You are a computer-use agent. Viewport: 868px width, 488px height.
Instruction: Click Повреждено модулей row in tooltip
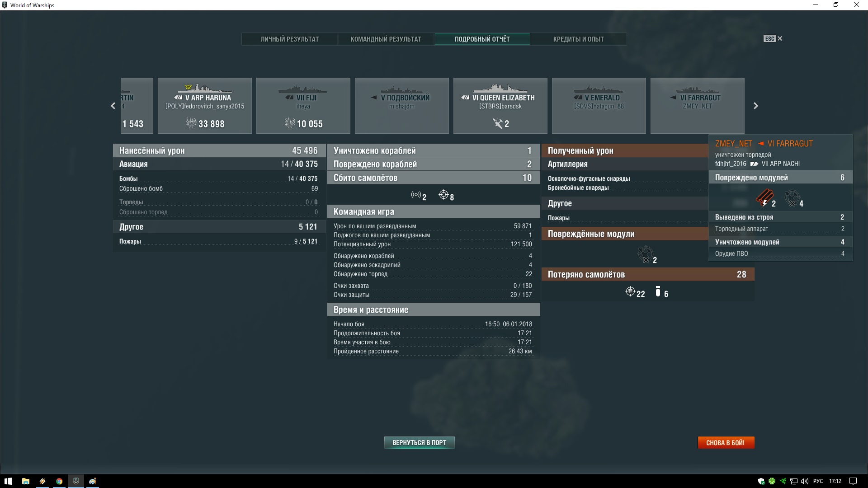click(780, 178)
